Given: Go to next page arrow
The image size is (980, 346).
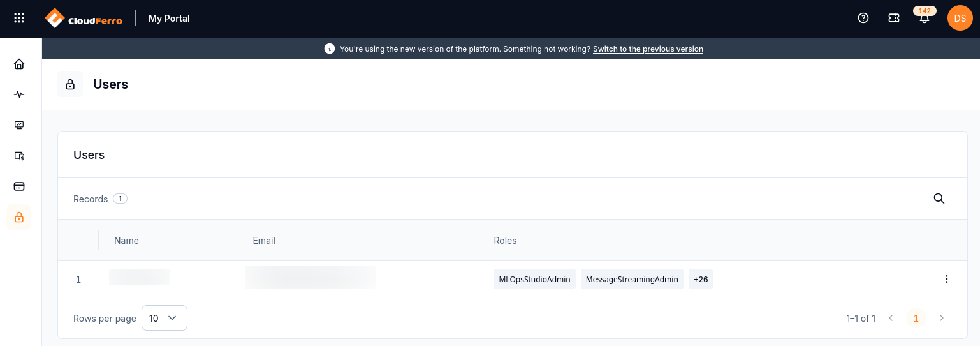Looking at the screenshot, I should coord(942,318).
